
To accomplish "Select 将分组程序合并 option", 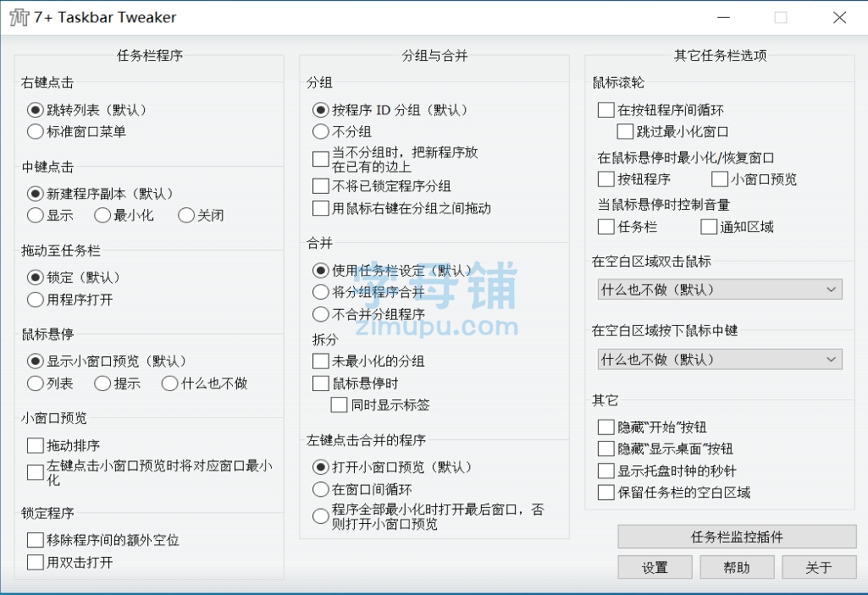I will [320, 292].
